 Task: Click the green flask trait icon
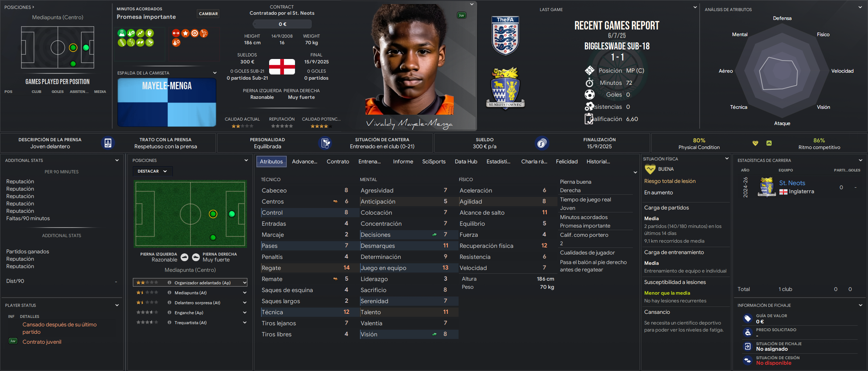pos(121,33)
